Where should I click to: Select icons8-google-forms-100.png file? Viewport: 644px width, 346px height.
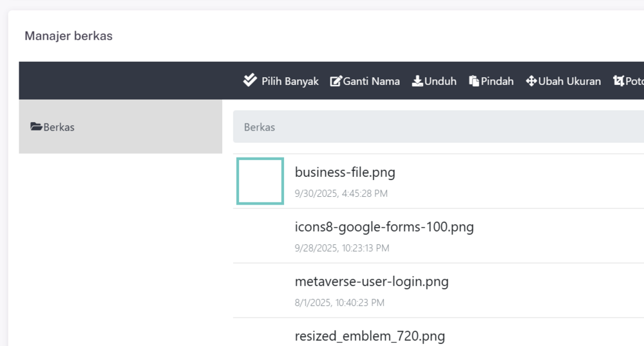point(384,227)
